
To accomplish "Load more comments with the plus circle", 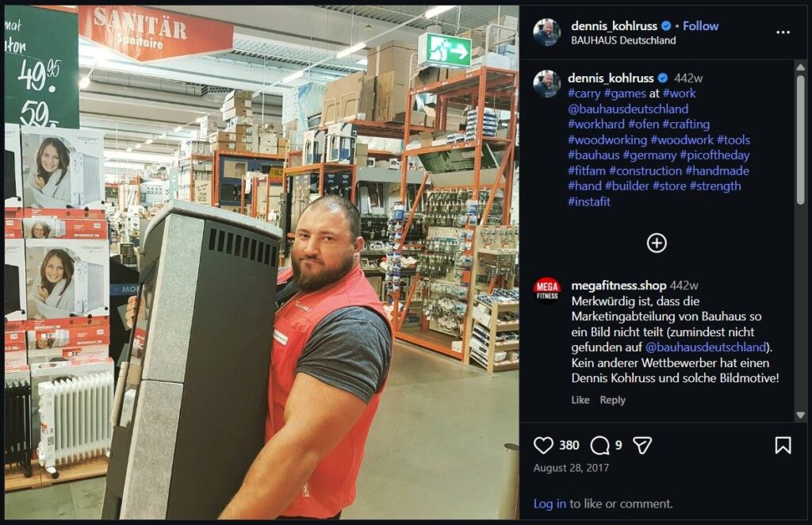I will pyautogui.click(x=657, y=243).
